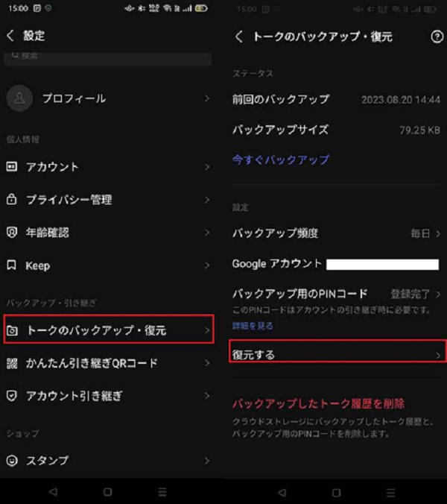Expand the 年齢確認 row chevron
Image resolution: width=447 pixels, height=504 pixels.
207,233
